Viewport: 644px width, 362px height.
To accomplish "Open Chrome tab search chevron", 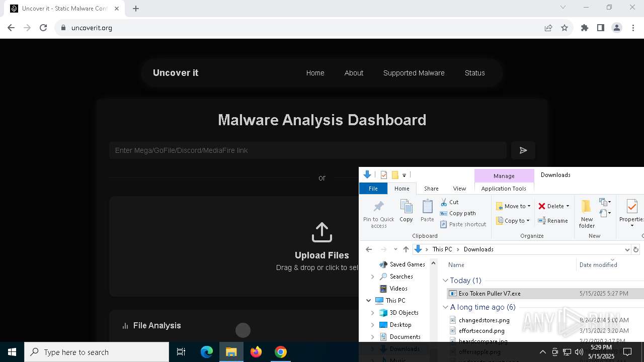I will 563,7.
